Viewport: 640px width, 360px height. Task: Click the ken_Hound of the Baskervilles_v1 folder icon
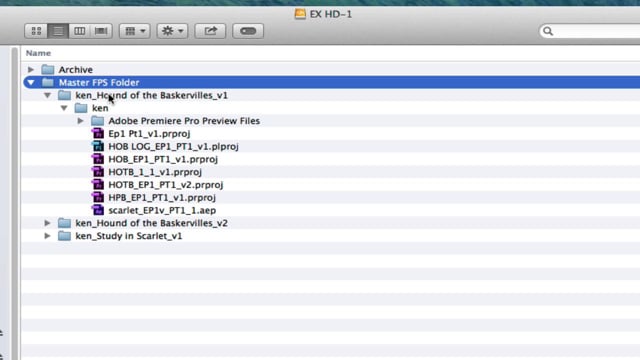coord(64,95)
